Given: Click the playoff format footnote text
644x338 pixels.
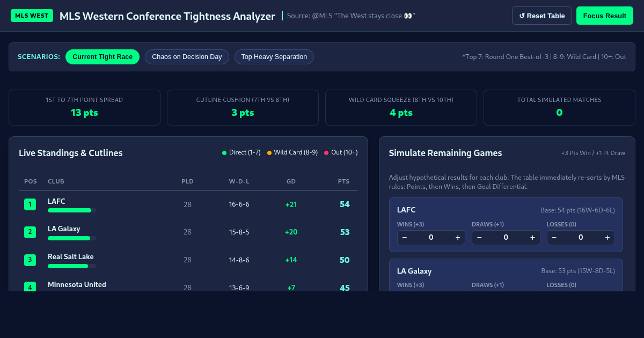Looking at the screenshot, I should [544, 57].
